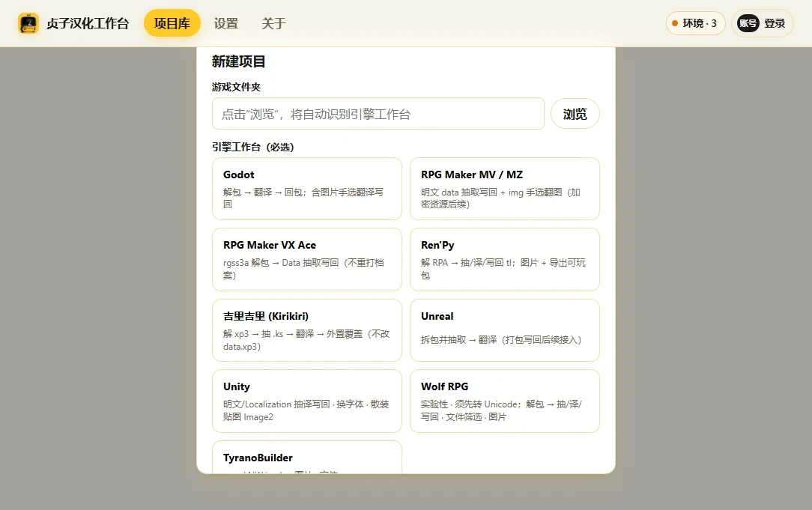Pick the Ren'Py engine card
812x510 pixels.
pyautogui.click(x=505, y=259)
